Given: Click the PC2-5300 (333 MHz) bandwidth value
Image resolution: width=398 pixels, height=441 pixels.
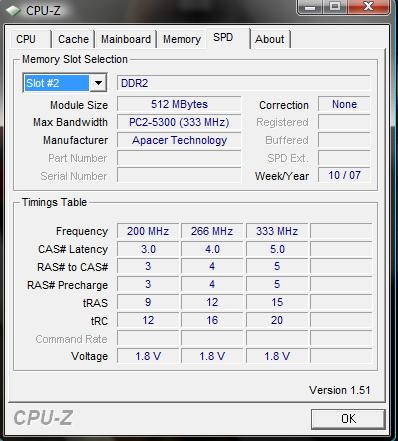Looking at the screenshot, I should pyautogui.click(x=179, y=122).
